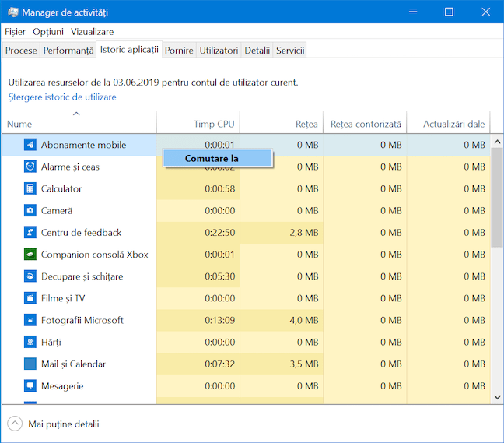Image resolution: width=504 pixels, height=443 pixels.
Task: Select the Alarme și ceas row
Action: coord(246,167)
